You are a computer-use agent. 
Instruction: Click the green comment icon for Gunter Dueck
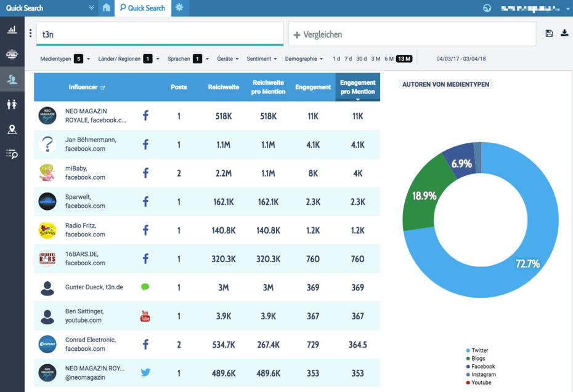(x=145, y=287)
